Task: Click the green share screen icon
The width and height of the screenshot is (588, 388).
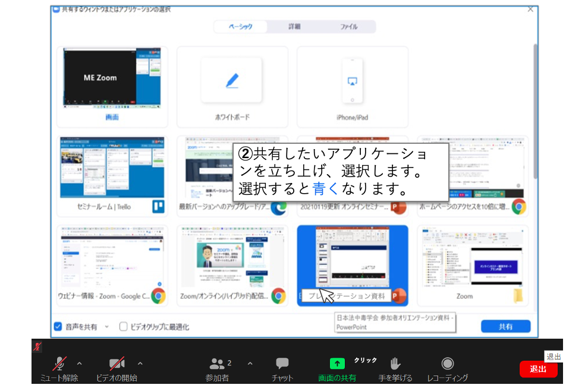Action: [x=337, y=363]
